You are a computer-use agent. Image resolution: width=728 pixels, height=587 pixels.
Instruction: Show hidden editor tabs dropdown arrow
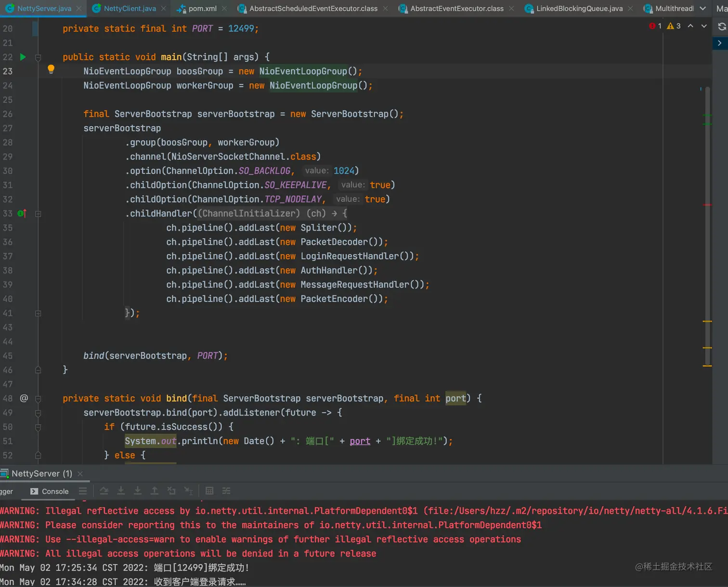point(703,9)
